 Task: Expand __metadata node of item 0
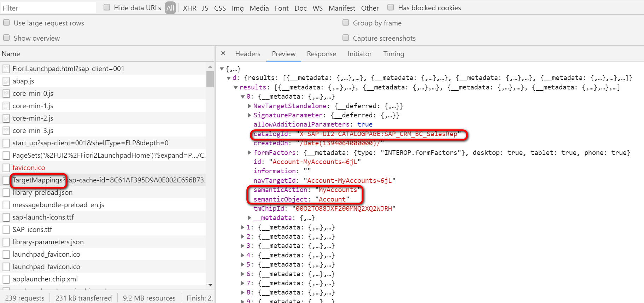pyautogui.click(x=250, y=218)
